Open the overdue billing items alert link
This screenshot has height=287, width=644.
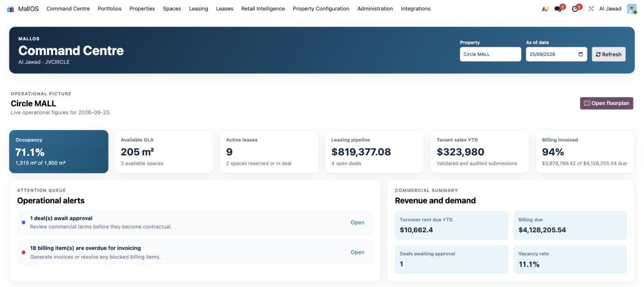pos(358,252)
